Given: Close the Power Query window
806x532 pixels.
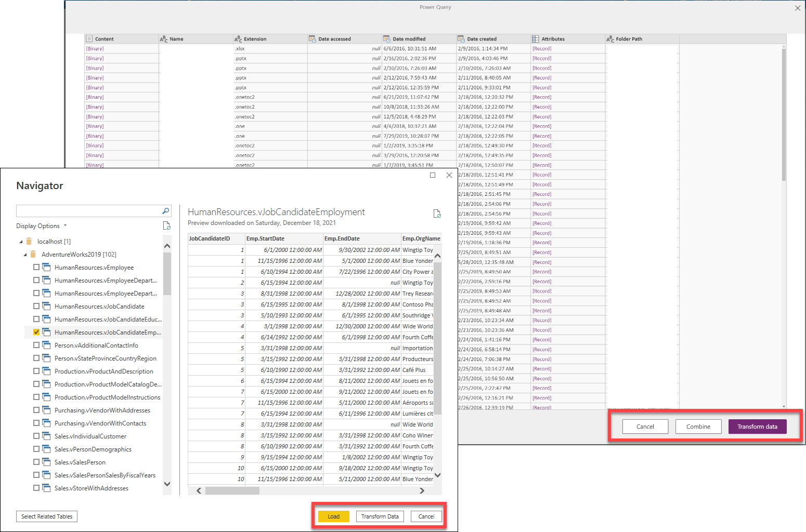Looking at the screenshot, I should [x=798, y=8].
